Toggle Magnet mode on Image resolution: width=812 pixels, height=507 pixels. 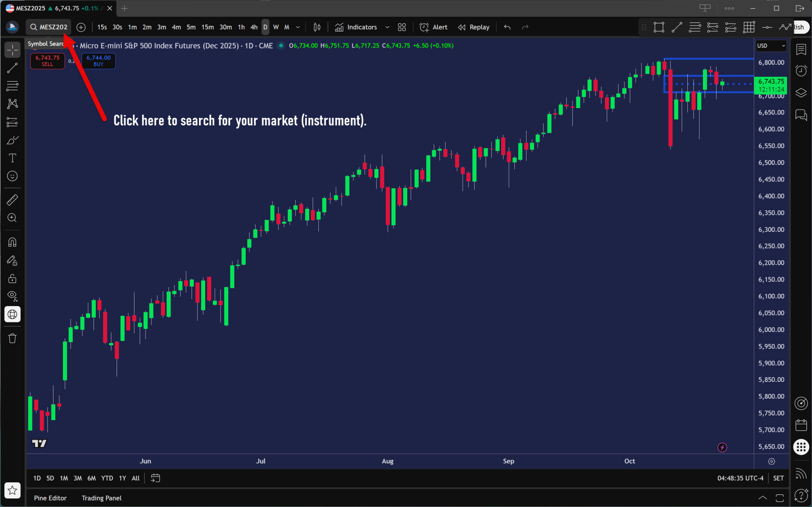(12, 242)
